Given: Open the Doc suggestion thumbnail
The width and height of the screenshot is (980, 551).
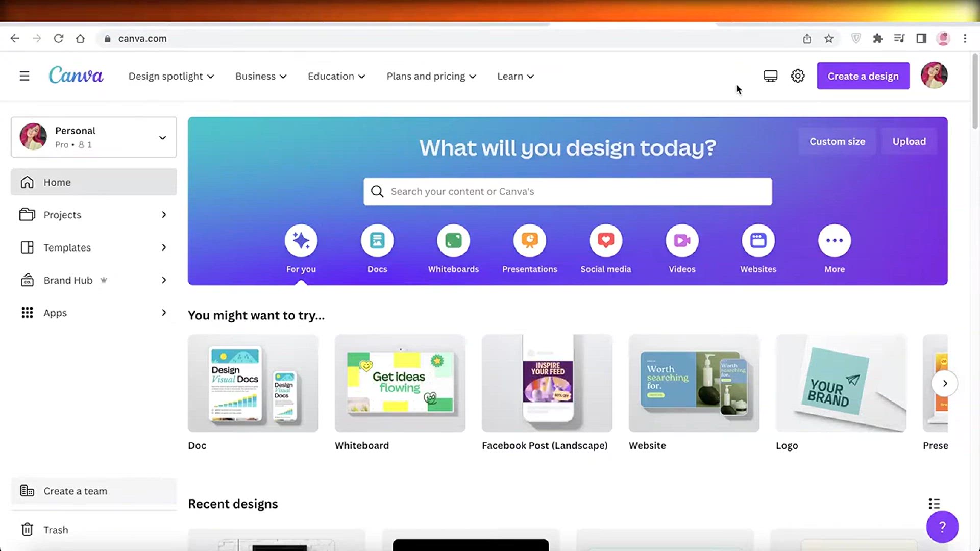Looking at the screenshot, I should (x=253, y=383).
